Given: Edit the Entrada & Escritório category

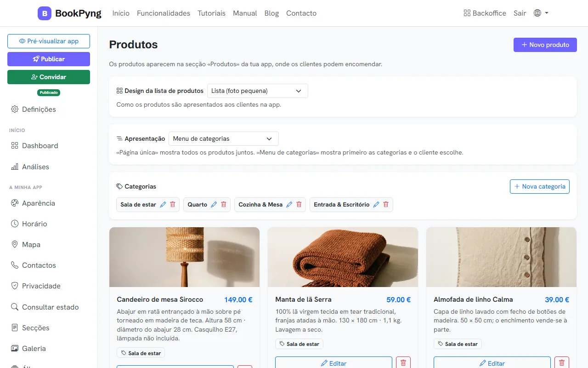Looking at the screenshot, I should point(376,205).
